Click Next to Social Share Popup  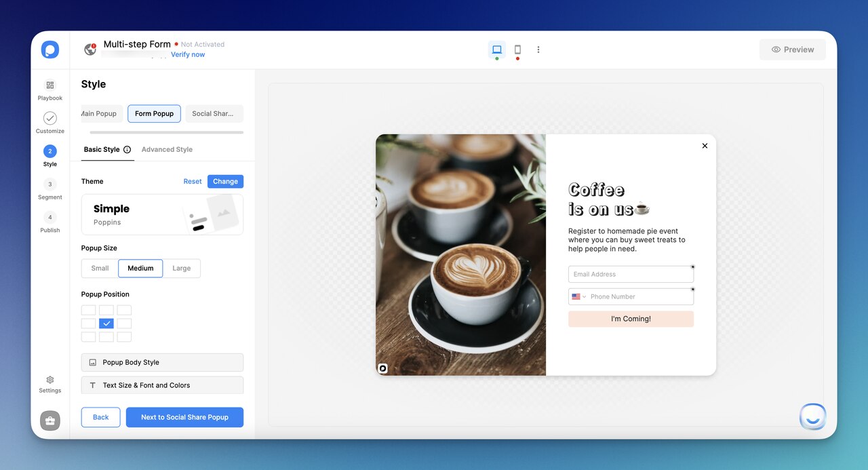coord(184,417)
